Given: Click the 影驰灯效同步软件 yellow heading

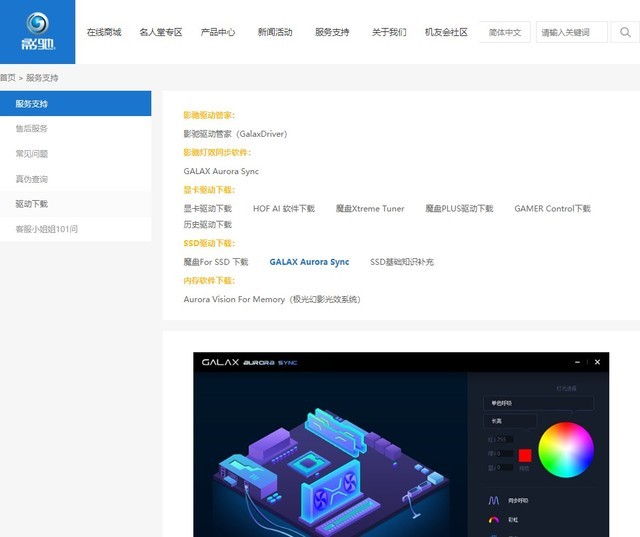Looking at the screenshot, I should 217,152.
